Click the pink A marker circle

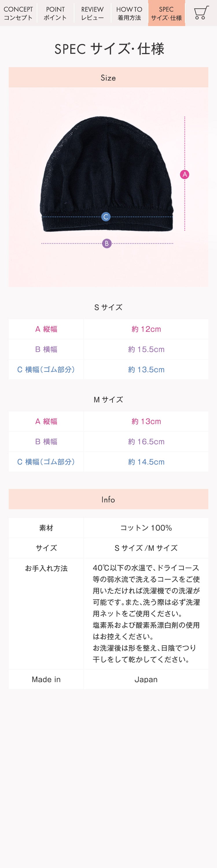click(184, 174)
